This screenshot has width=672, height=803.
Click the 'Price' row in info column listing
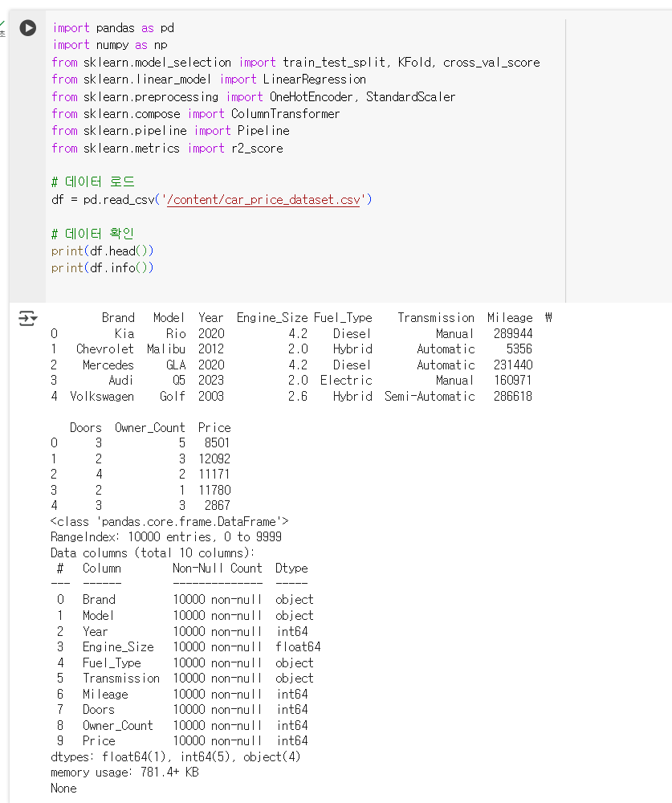(182, 741)
